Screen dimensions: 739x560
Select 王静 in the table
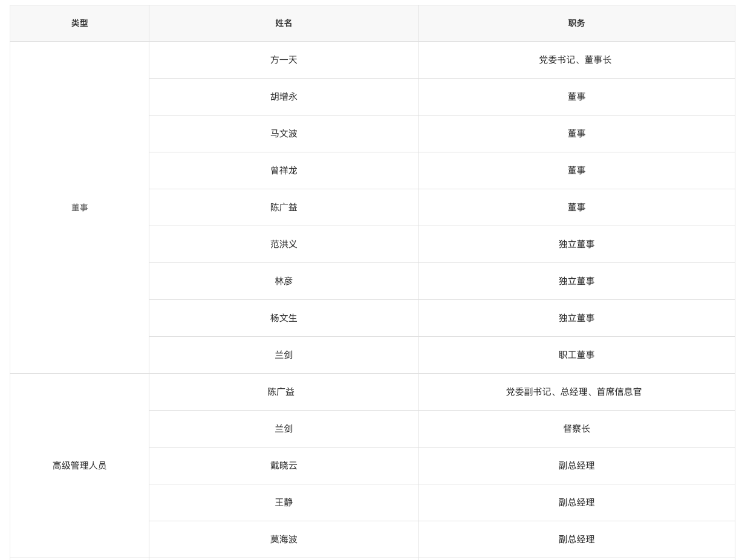[x=284, y=503]
